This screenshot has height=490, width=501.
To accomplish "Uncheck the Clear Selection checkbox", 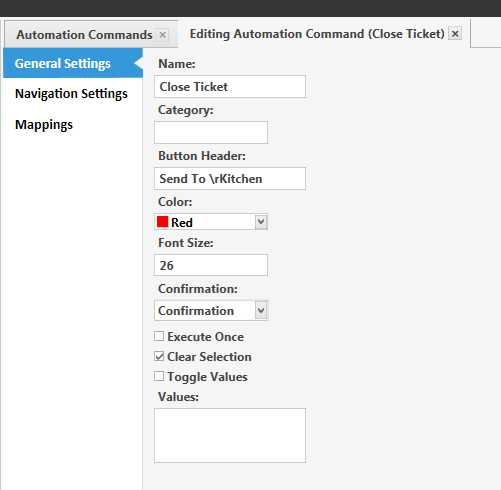I will (x=159, y=356).
